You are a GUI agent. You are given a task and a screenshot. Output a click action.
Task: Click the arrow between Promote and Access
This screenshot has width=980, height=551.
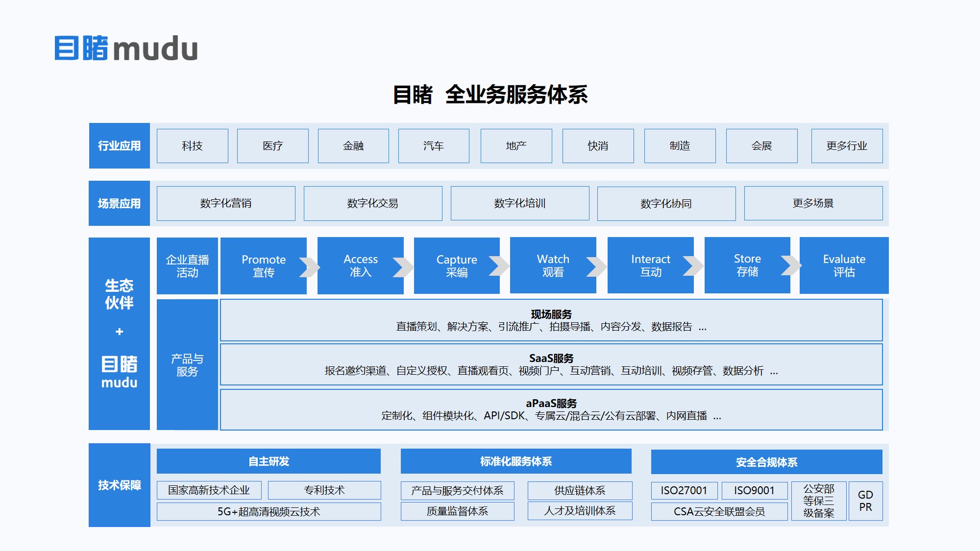310,267
